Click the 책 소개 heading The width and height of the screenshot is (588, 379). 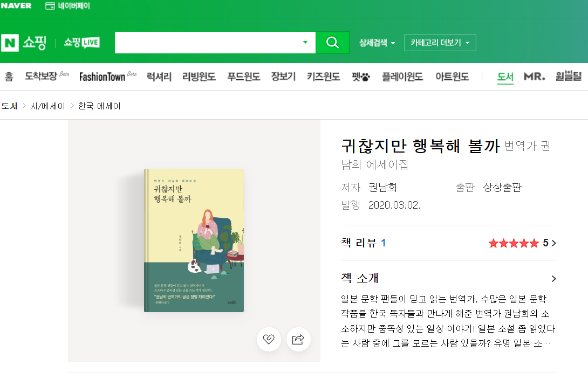tap(360, 278)
